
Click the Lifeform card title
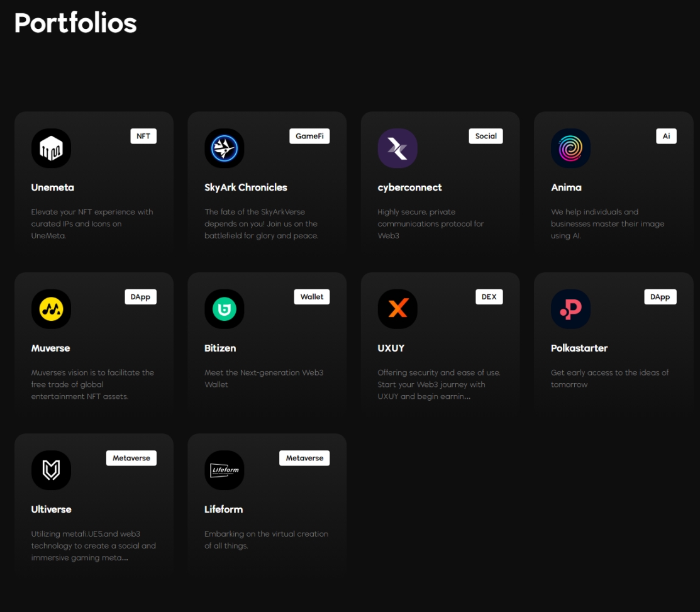click(x=223, y=509)
